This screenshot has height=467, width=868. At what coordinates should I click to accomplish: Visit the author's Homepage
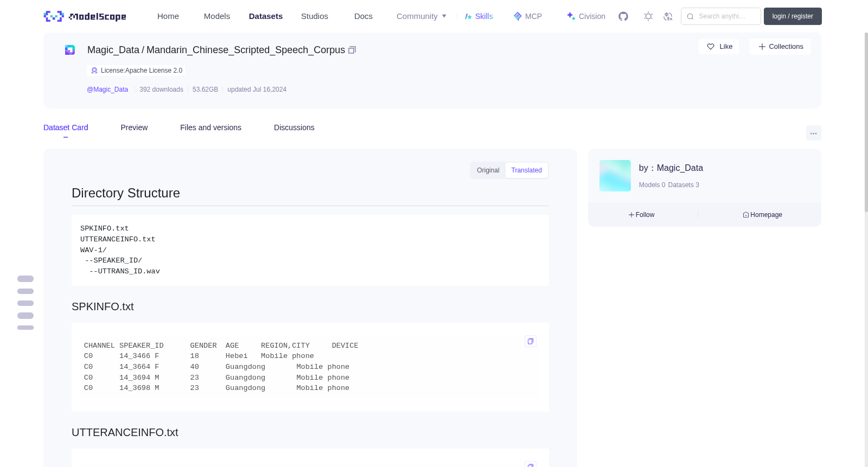click(x=762, y=215)
